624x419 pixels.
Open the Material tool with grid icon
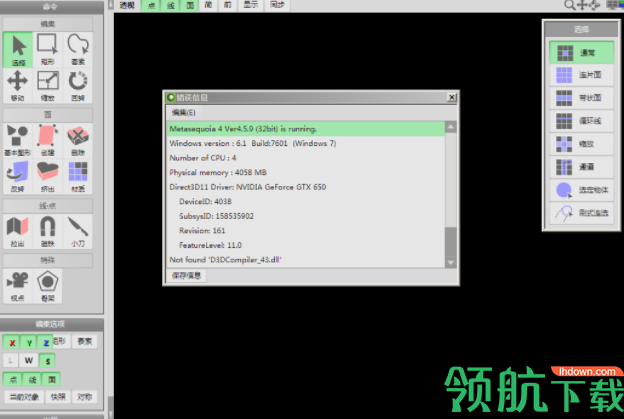(78, 176)
